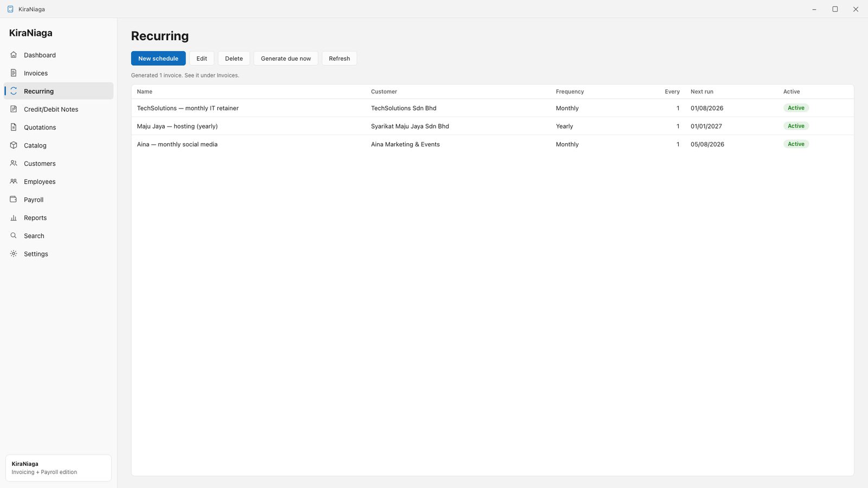The image size is (868, 488).
Task: Click the Catalog box icon
Action: pos(14,145)
